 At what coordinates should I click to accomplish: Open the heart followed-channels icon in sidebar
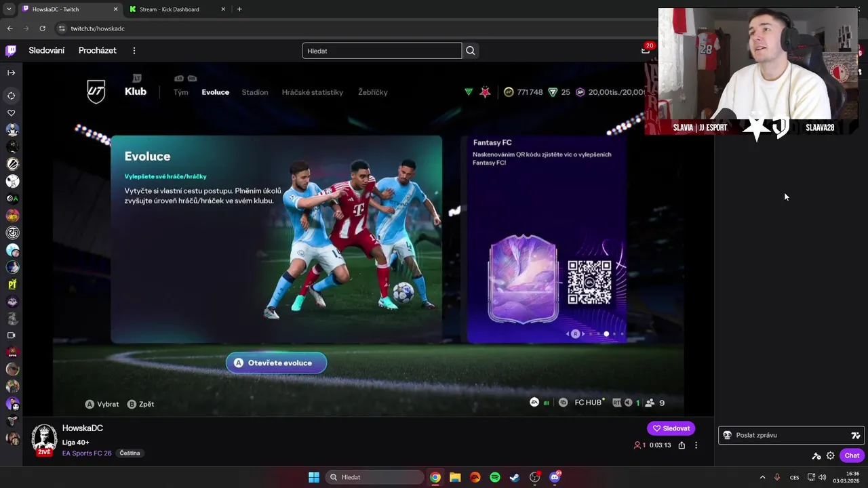point(12,113)
